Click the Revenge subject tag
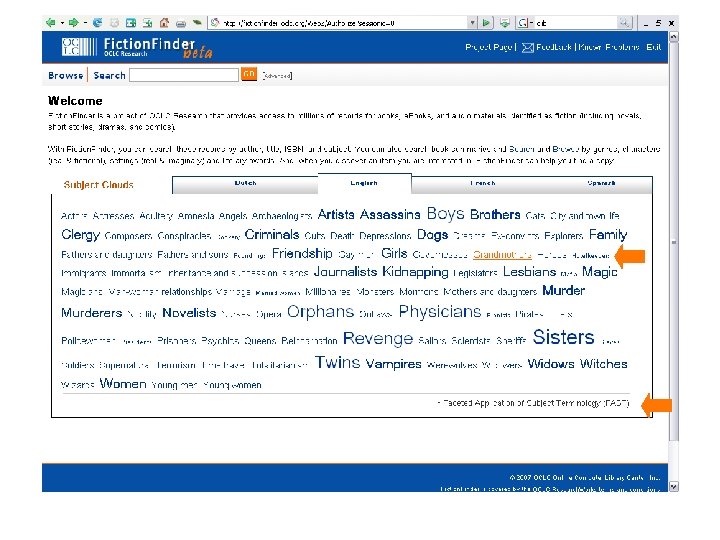 pos(378,338)
